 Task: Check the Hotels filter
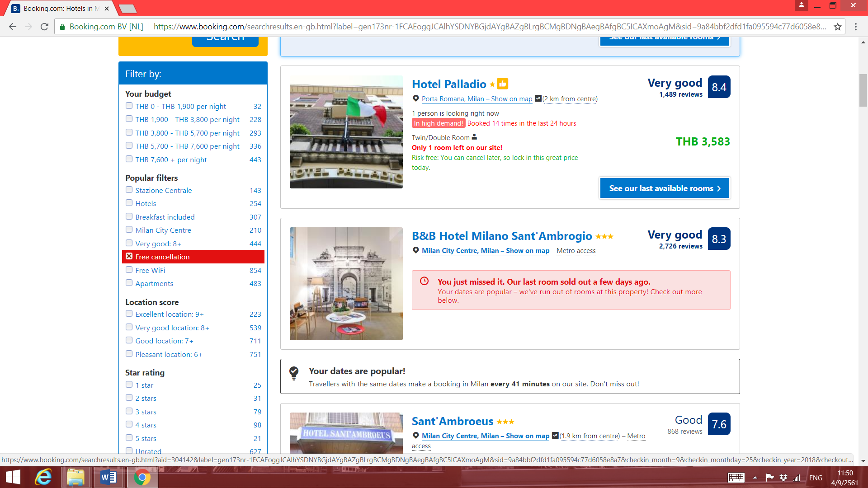pos(129,203)
